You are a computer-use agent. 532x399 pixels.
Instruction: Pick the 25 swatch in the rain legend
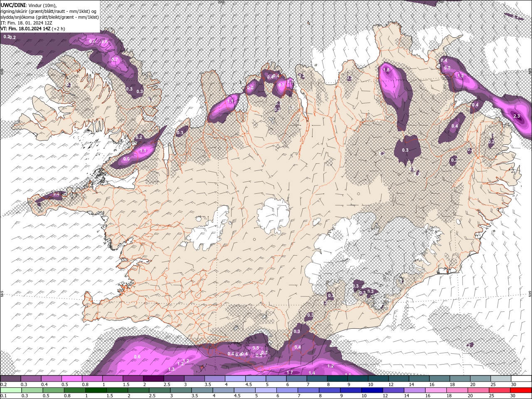coord(500,390)
